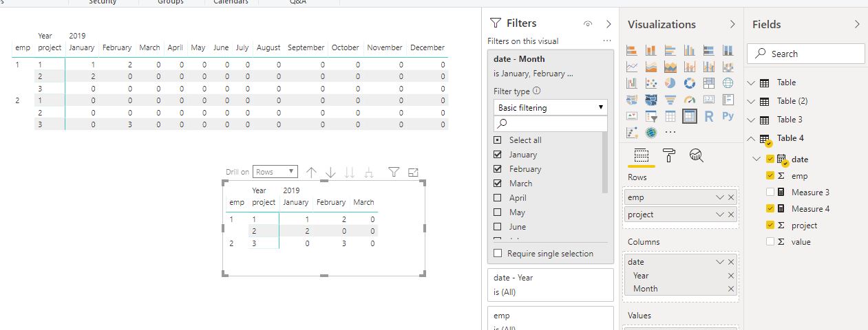Viewport: 868px width, 330px height.
Task: Turn on drill down arrow
Action: click(x=330, y=172)
